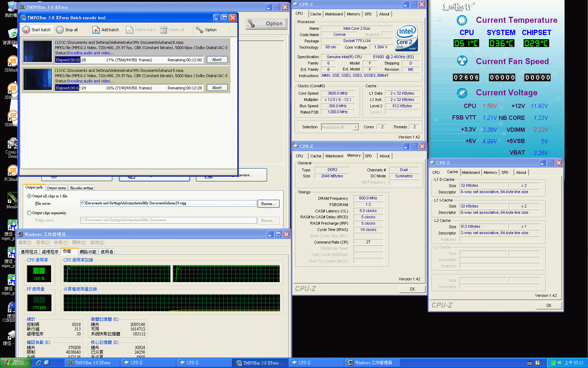Click the Current Fan Speed fan icon
The image size is (588, 368).
point(462,61)
